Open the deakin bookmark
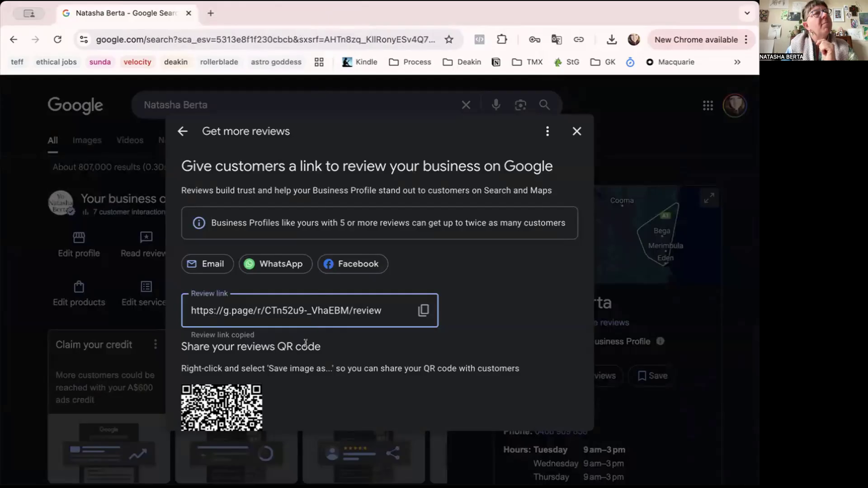This screenshot has height=488, width=868. [176, 62]
